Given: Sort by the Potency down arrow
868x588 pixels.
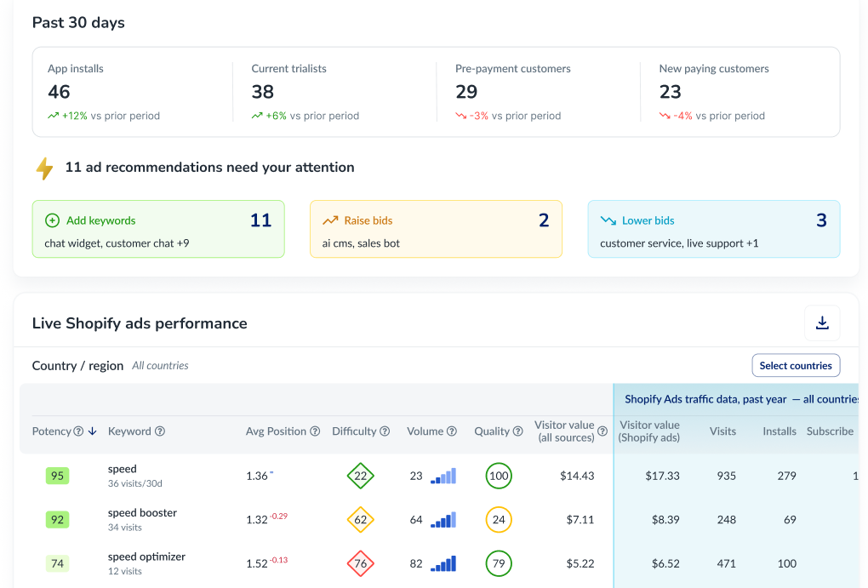Looking at the screenshot, I should tap(93, 431).
